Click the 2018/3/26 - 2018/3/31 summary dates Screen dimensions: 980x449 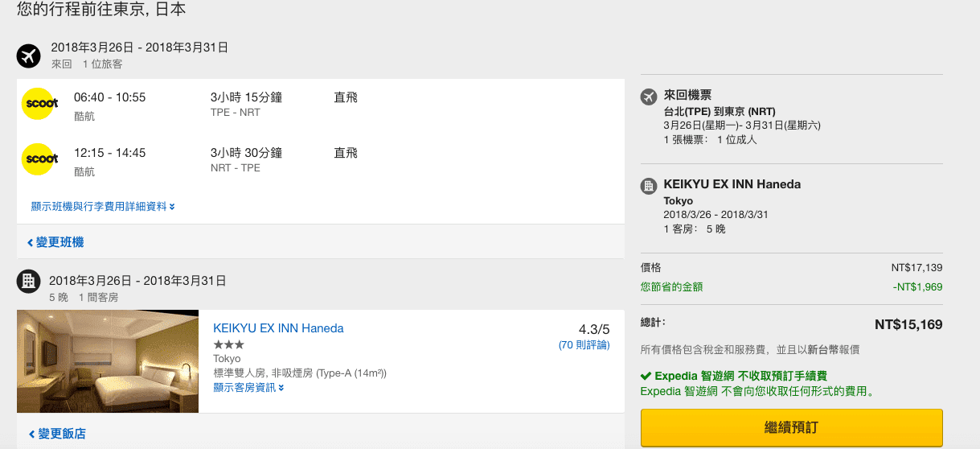(x=717, y=215)
